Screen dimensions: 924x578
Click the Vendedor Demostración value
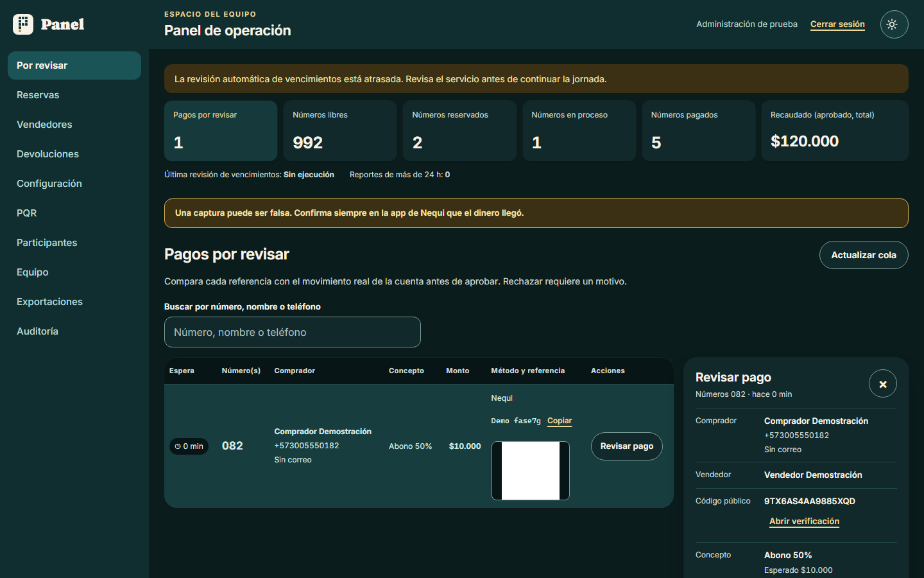pyautogui.click(x=813, y=475)
